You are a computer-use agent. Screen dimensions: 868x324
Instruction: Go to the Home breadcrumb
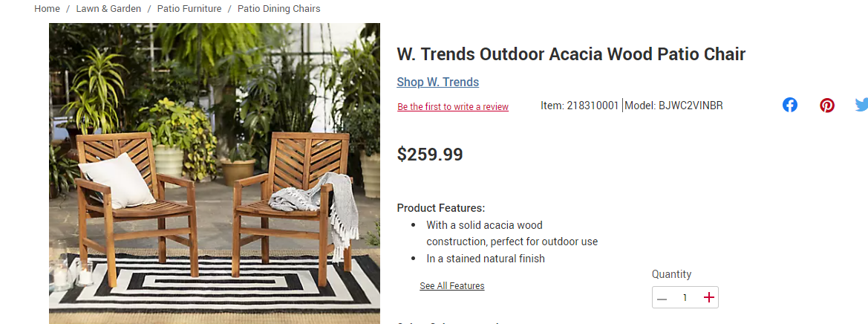(x=47, y=9)
